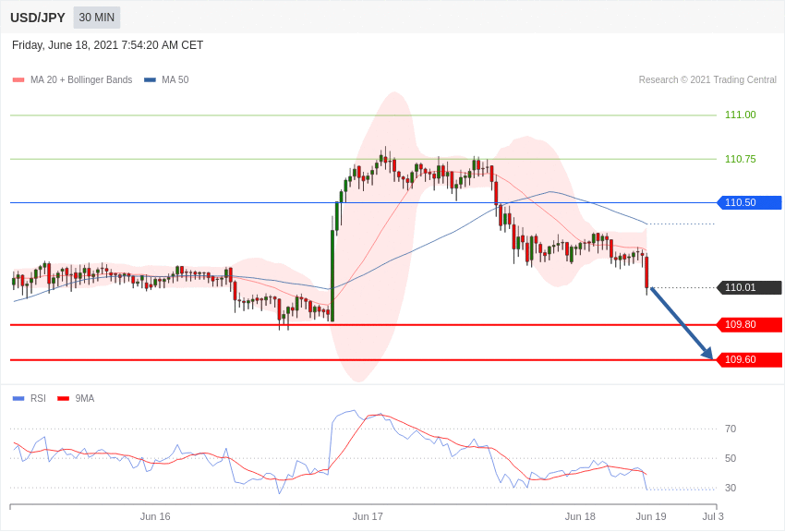Image resolution: width=785 pixels, height=532 pixels.
Task: Click the RSI 50 level label
Action: (x=731, y=458)
